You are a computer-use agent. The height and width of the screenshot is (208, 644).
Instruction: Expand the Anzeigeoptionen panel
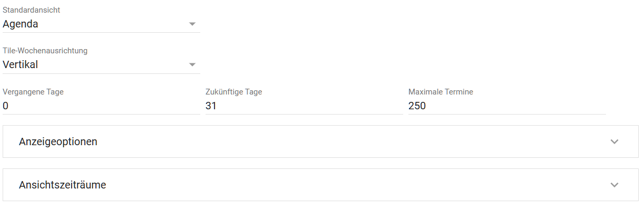click(x=320, y=141)
